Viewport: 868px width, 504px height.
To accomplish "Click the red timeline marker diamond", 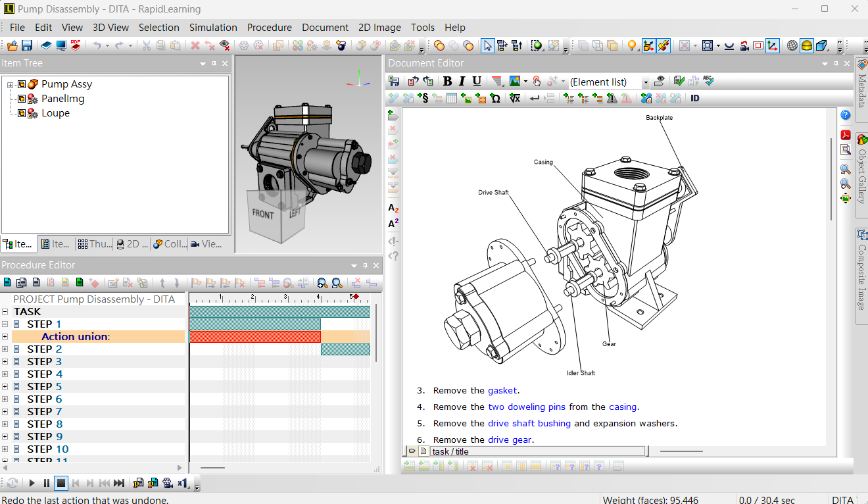I will pos(356,297).
